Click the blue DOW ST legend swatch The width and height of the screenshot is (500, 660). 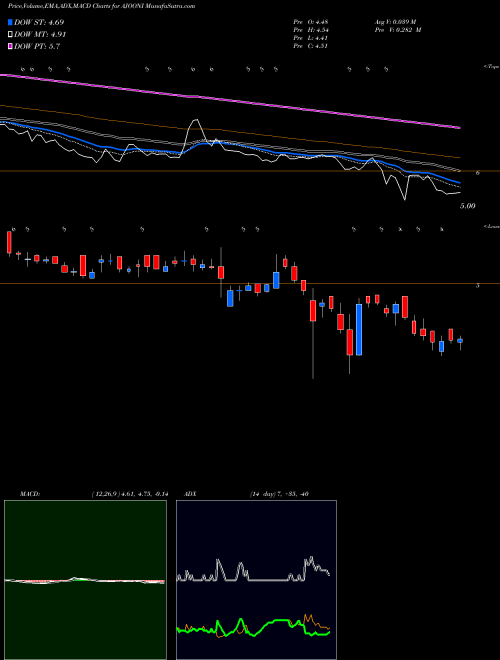[10, 22]
